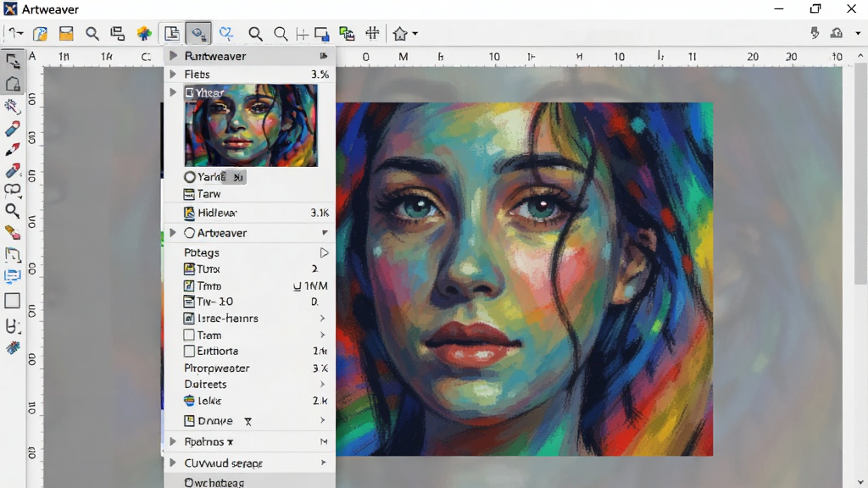Check the Enttiorta checkbox
Viewport: 868px width, 488px height.
pyautogui.click(x=189, y=351)
